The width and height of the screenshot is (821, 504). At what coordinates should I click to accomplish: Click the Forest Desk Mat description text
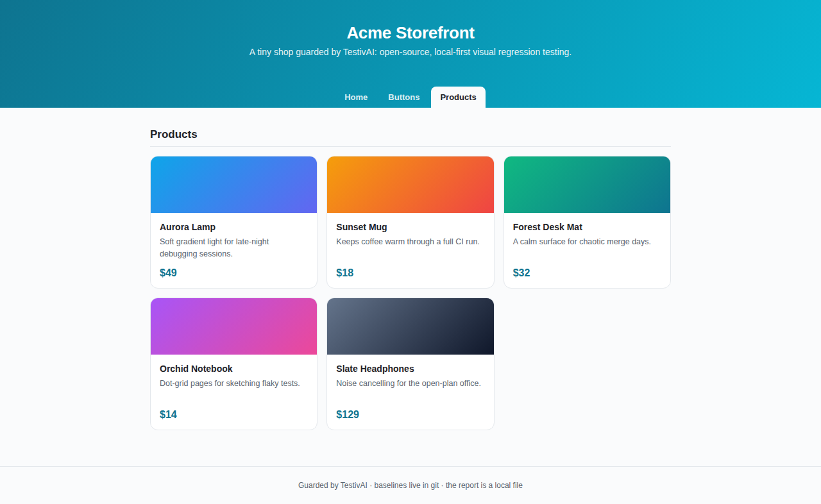tap(582, 242)
